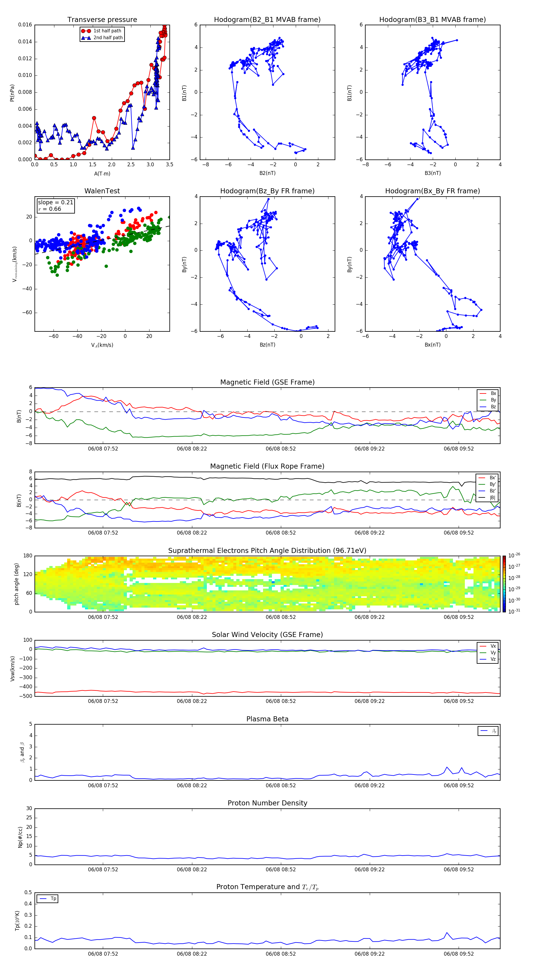Image resolution: width=535 pixels, height=980 pixels.
Task: Select the '1st half path' legend entry
Action: pos(102,31)
